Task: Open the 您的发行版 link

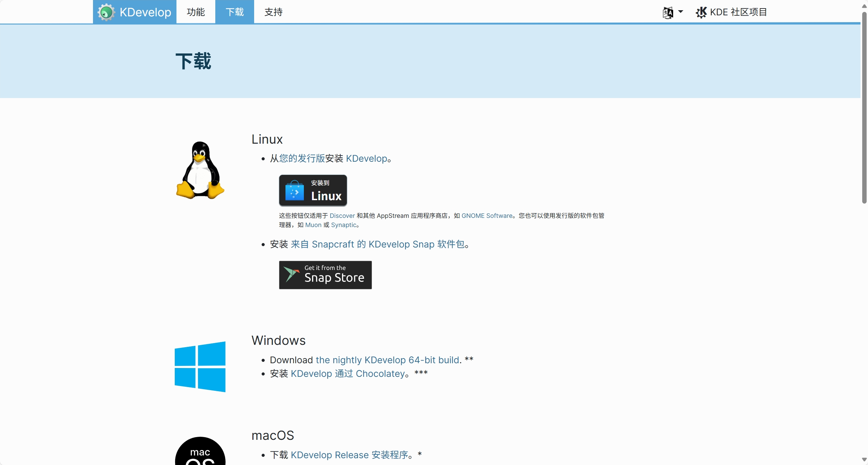Action: click(x=302, y=158)
